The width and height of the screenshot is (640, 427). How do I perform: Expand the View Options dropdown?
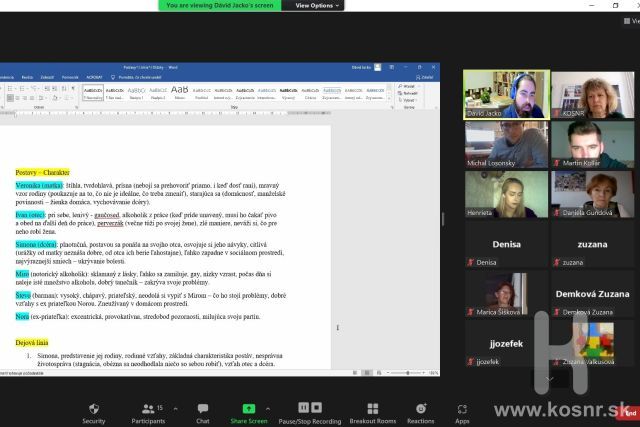tap(317, 5)
